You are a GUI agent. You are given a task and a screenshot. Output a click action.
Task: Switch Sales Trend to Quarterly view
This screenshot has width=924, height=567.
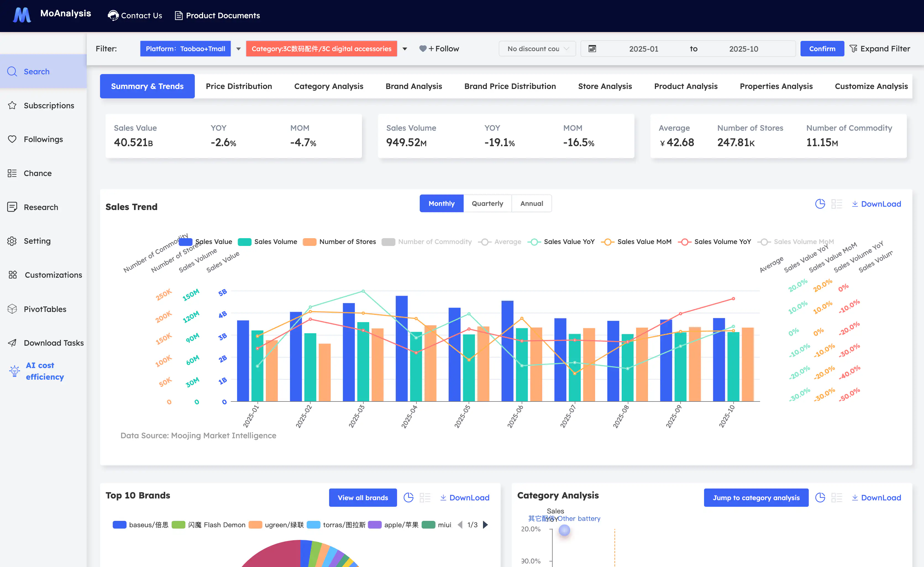point(487,203)
